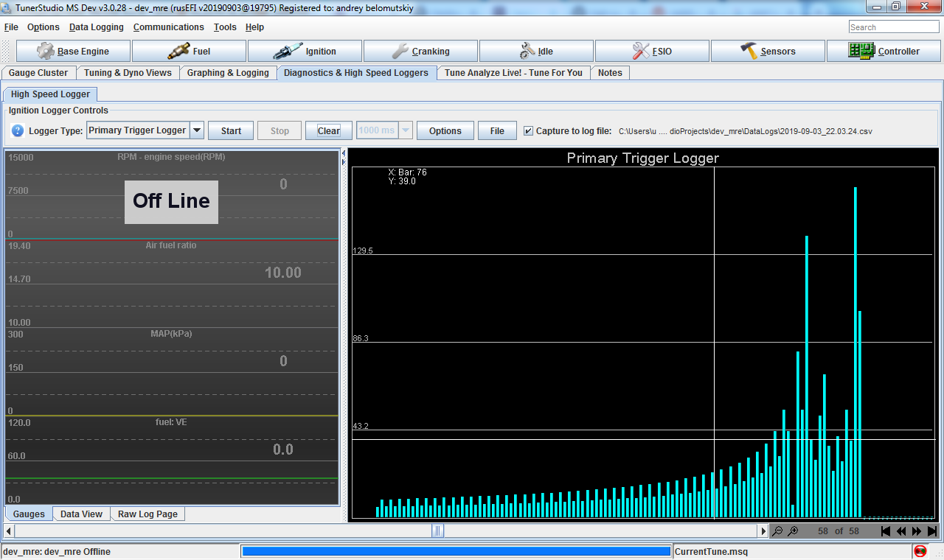The image size is (944, 560).
Task: Click the scrollbar left arrow
Action: [8, 531]
